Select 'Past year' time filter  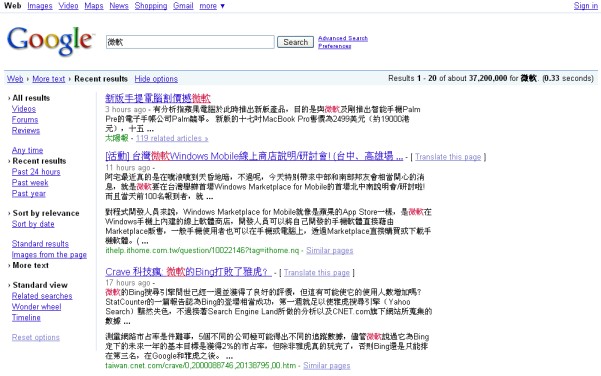[29, 193]
